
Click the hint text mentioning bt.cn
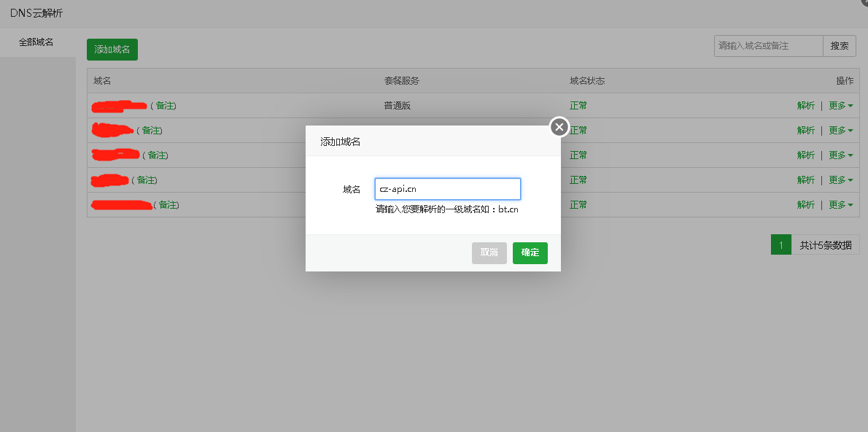click(447, 210)
